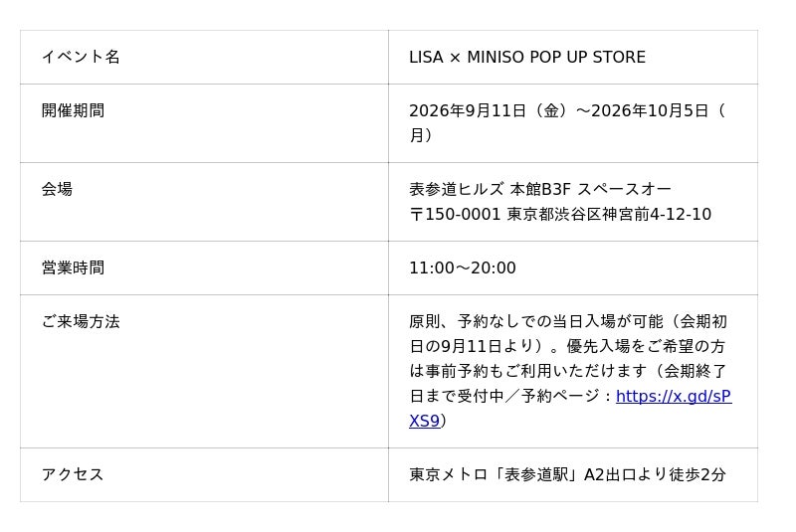The height and width of the screenshot is (532, 796).
Task: Click the A2出口より徒歩2分 text
Action: click(655, 474)
